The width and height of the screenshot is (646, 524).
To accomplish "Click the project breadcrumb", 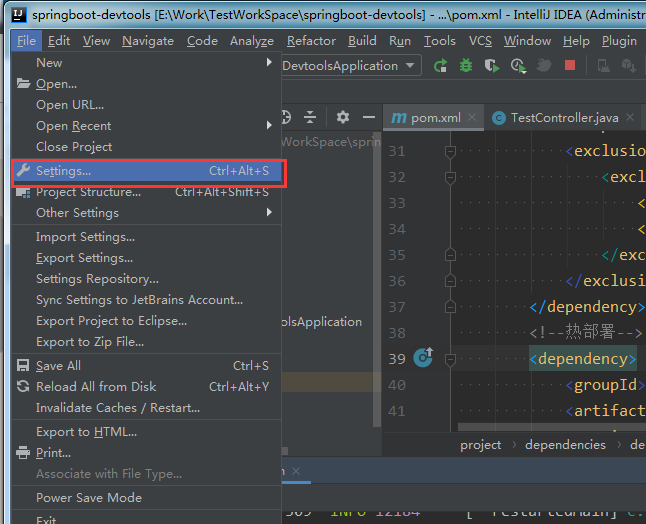I will click(480, 445).
